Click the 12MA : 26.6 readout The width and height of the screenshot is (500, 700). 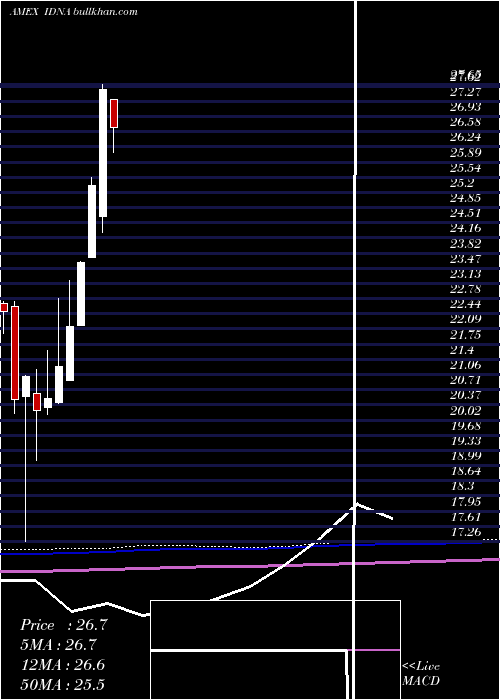pyautogui.click(x=63, y=665)
